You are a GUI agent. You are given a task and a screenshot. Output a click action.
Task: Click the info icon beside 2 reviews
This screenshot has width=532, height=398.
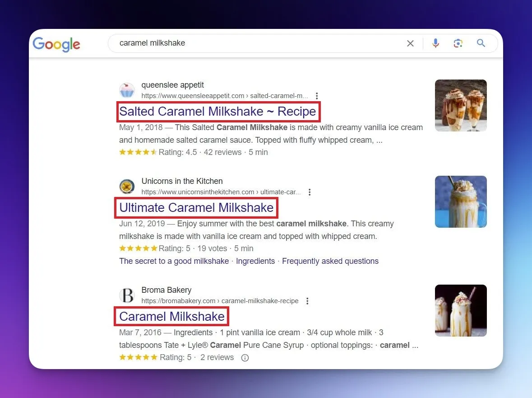(245, 358)
